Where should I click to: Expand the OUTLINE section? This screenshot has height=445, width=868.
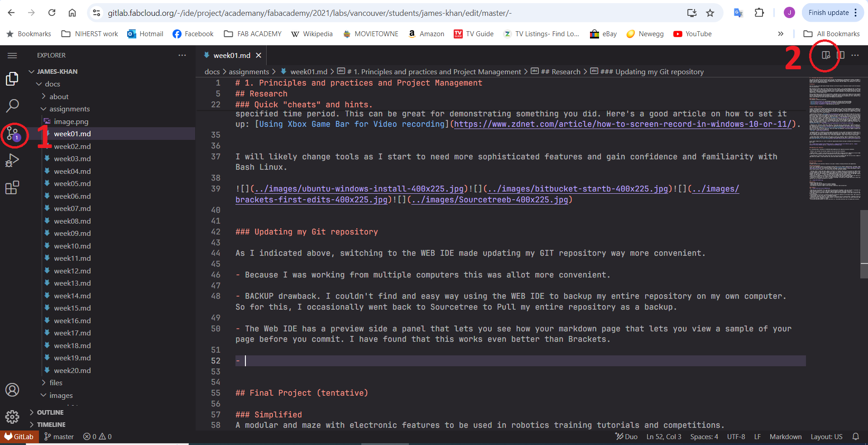pos(50,412)
